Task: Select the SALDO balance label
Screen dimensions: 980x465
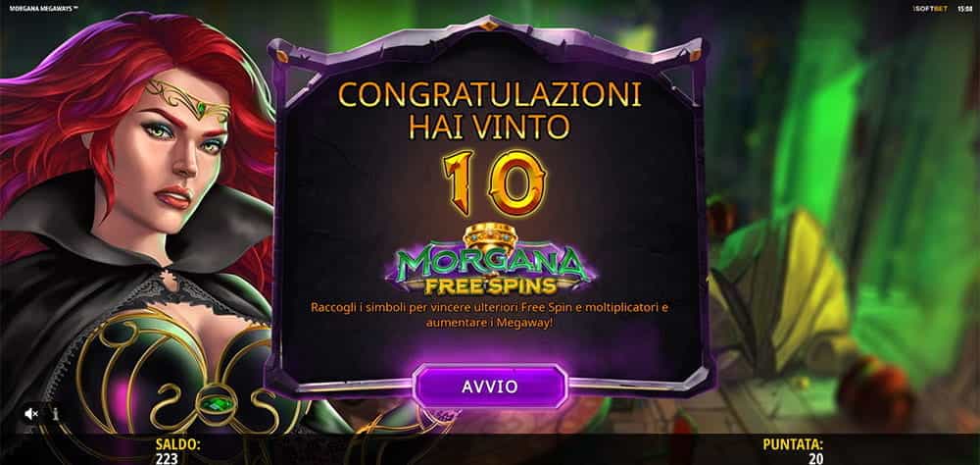Action: [x=177, y=445]
